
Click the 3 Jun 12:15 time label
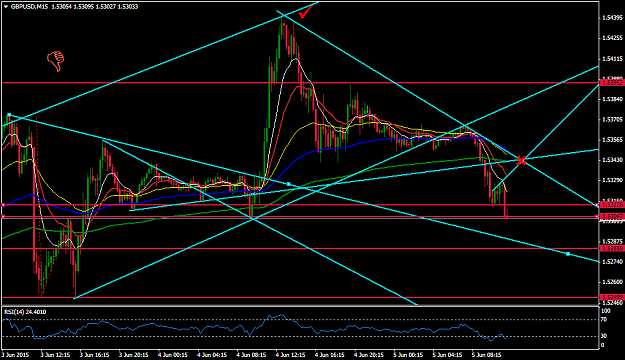click(x=56, y=354)
